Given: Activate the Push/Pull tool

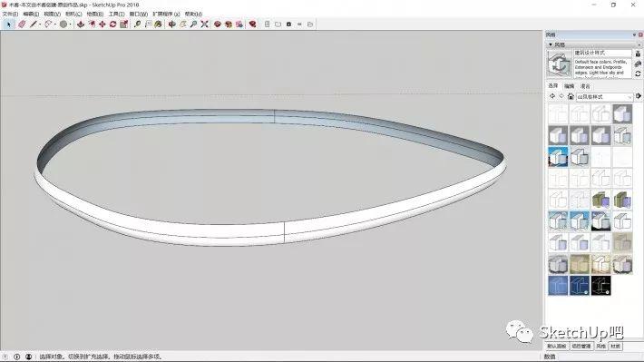Looking at the screenshot, I should point(81,24).
